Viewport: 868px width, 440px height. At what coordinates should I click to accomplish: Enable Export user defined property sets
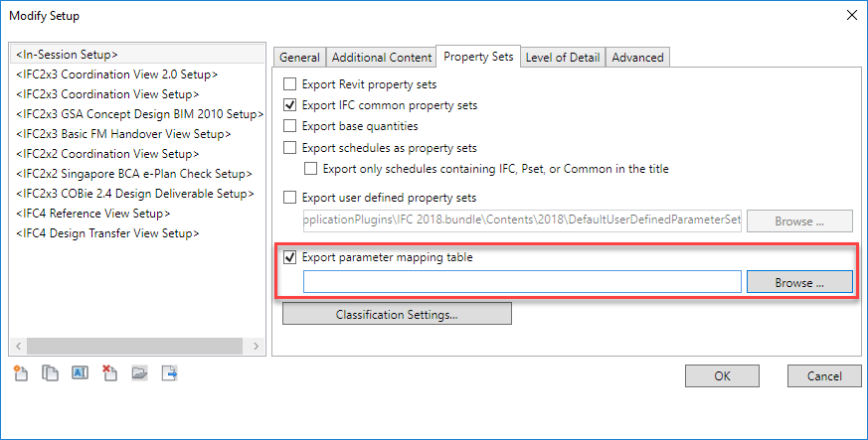[x=290, y=198]
